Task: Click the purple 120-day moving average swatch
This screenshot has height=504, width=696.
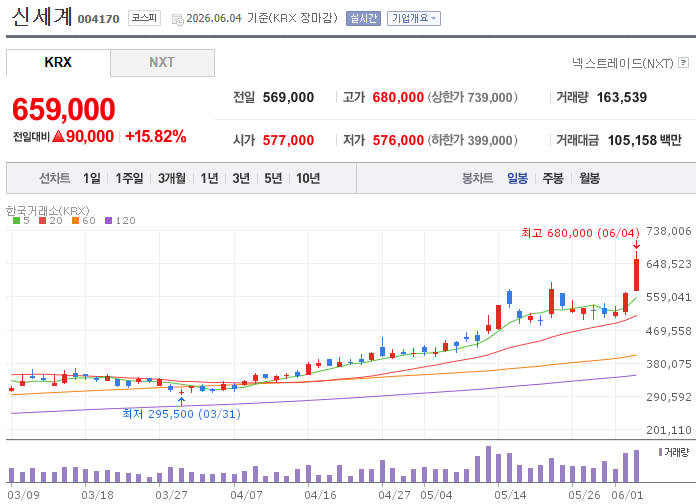Action: coord(109,221)
